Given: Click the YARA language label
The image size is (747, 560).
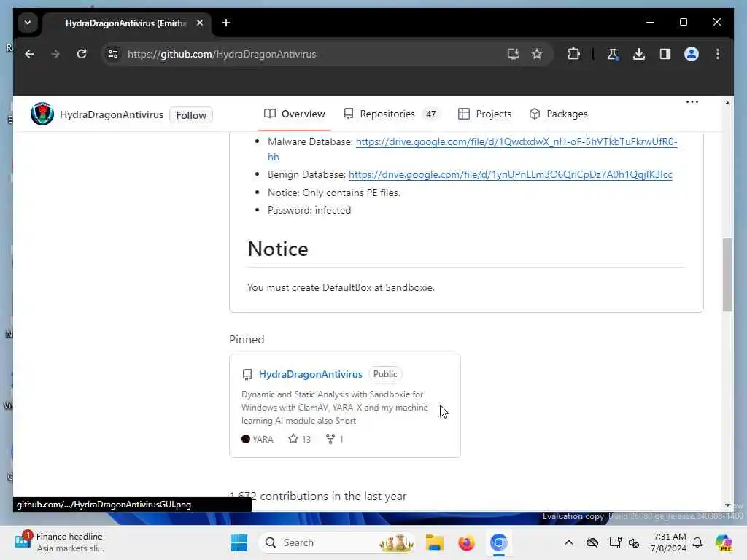Looking at the screenshot, I should (258, 439).
